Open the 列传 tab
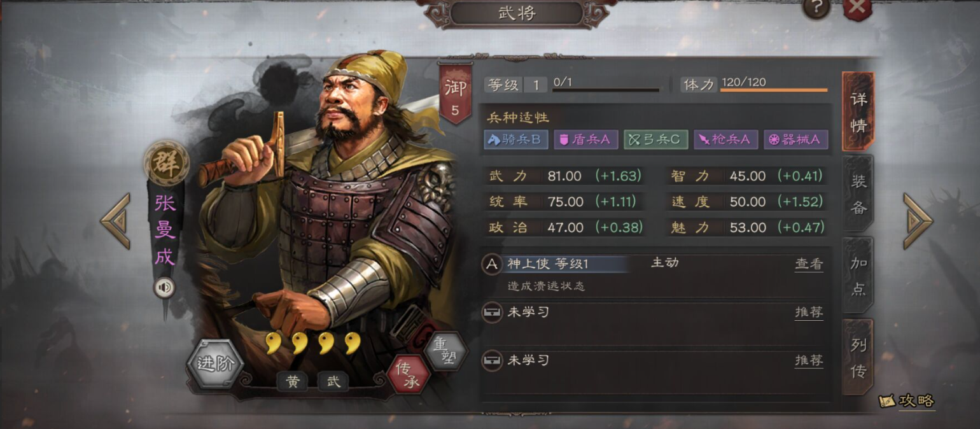 858,358
